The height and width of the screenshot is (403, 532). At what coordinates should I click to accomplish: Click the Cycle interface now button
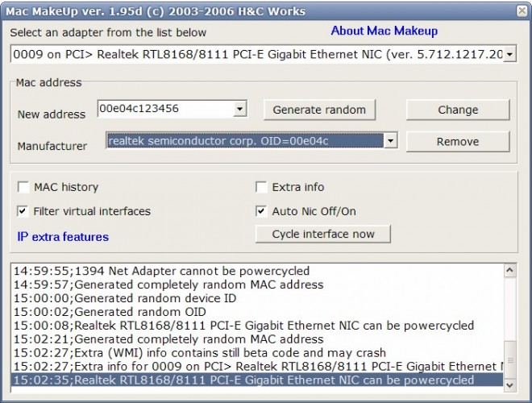[x=323, y=234]
